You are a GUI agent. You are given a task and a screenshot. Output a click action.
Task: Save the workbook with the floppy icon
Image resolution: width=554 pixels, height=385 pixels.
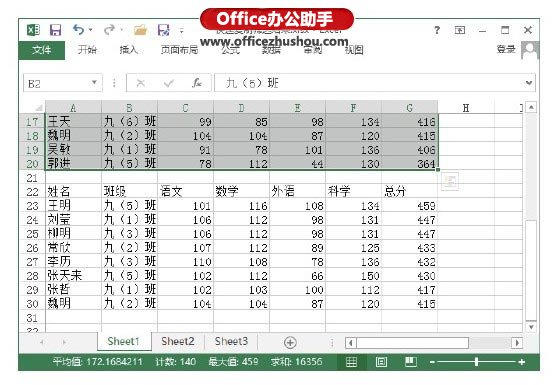[55, 30]
